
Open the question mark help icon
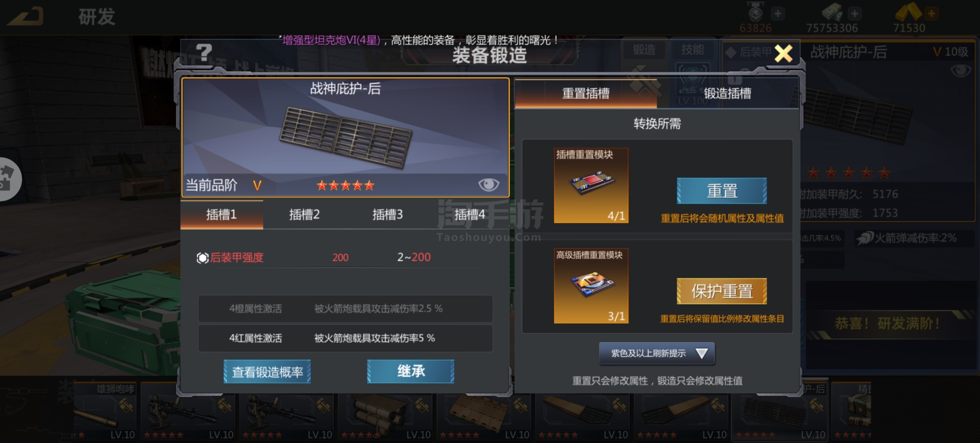(x=204, y=53)
